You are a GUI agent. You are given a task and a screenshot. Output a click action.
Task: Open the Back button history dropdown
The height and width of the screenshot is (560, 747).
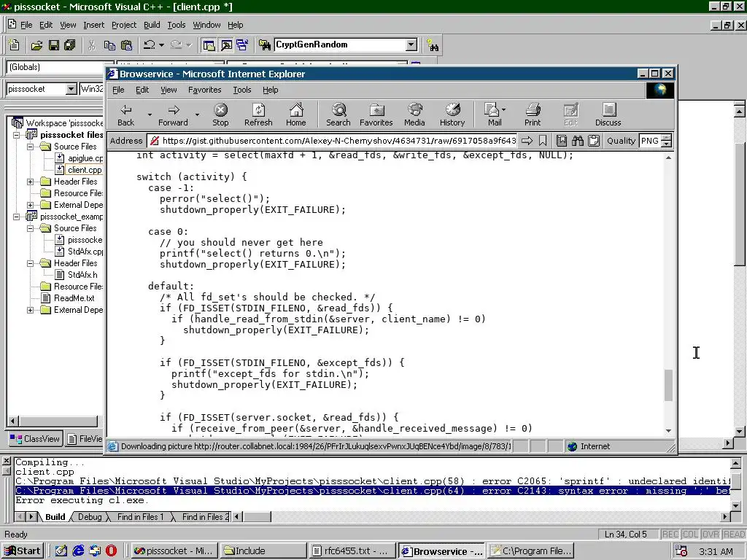[150, 114]
